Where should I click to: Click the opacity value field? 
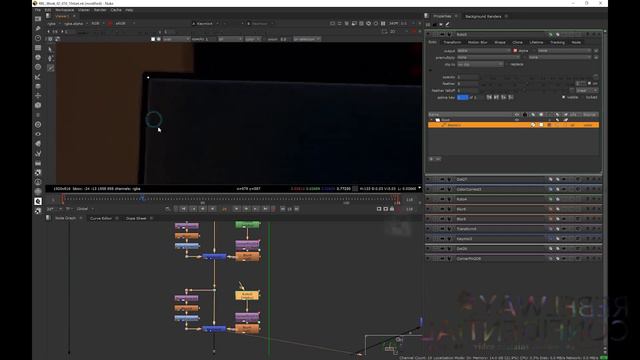(x=467, y=77)
